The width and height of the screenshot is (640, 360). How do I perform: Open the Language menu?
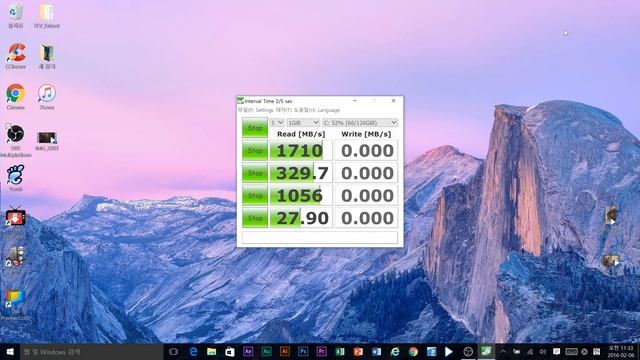pyautogui.click(x=329, y=110)
